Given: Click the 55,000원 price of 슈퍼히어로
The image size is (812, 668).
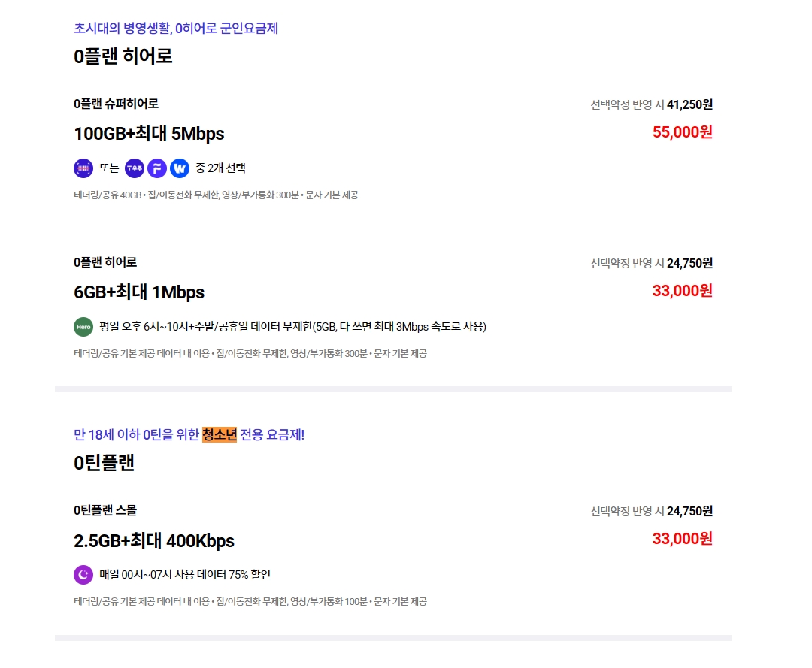Looking at the screenshot, I should pyautogui.click(x=682, y=132).
